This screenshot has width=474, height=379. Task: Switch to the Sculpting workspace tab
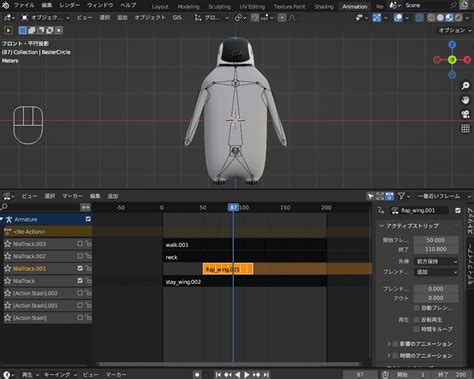point(219,6)
